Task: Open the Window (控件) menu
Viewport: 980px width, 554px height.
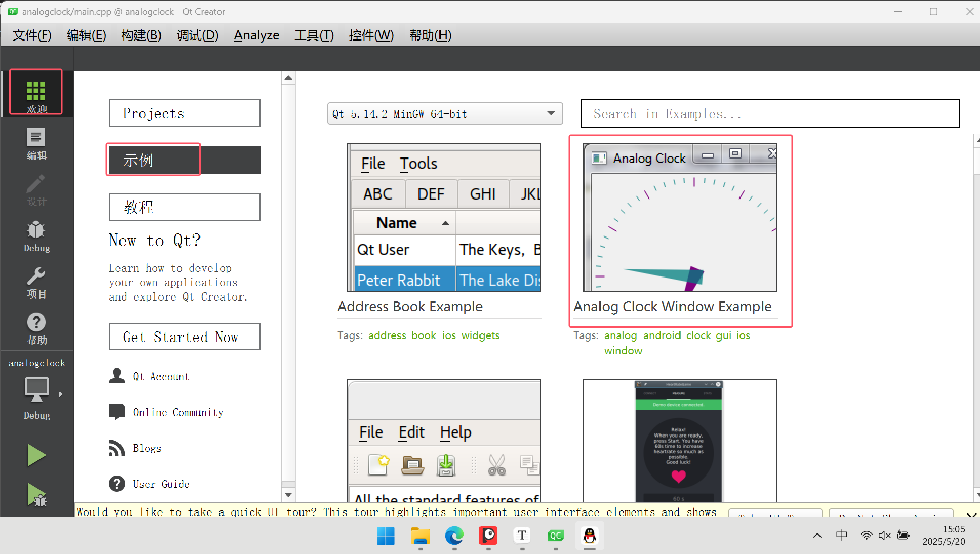Action: [371, 35]
